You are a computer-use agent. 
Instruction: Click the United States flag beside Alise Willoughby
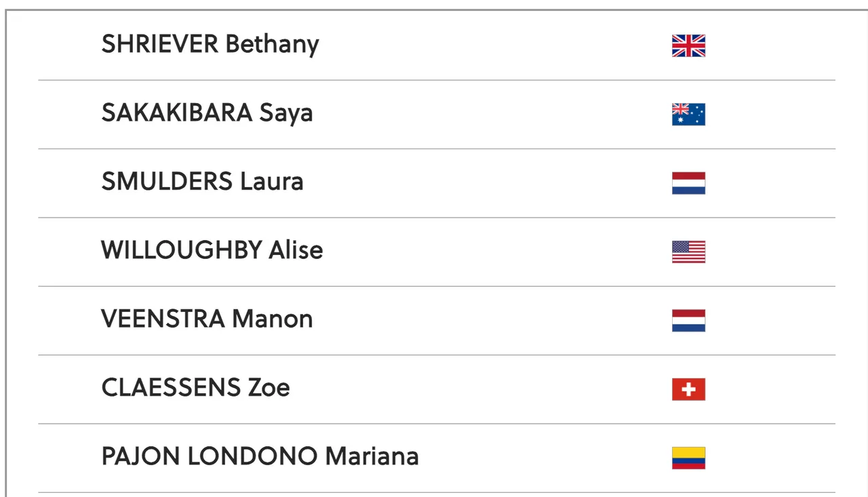pos(688,252)
